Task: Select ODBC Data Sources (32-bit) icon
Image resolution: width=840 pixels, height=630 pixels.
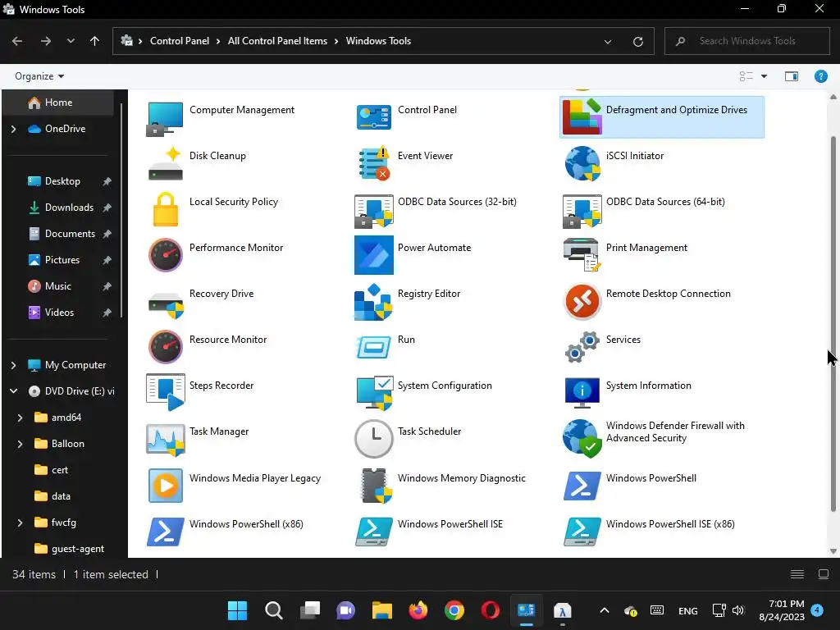Action: pos(373,211)
